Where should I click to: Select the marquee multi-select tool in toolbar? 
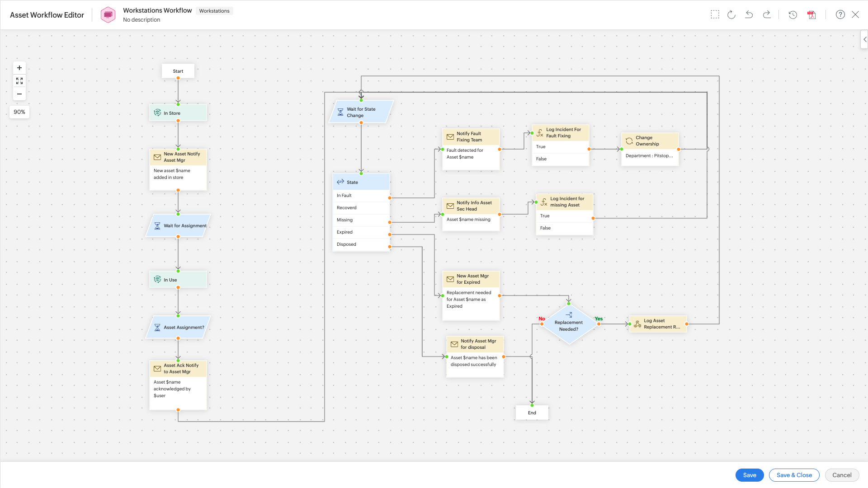[715, 14]
